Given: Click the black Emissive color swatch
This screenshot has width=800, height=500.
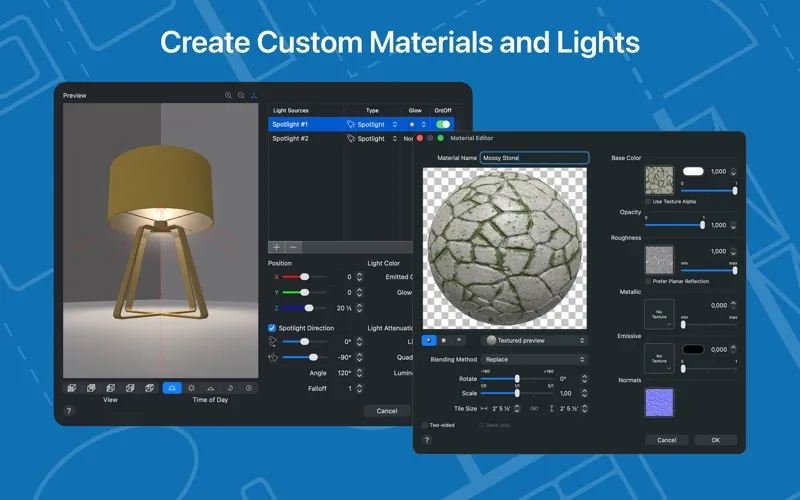Looking at the screenshot, I should pos(693,349).
